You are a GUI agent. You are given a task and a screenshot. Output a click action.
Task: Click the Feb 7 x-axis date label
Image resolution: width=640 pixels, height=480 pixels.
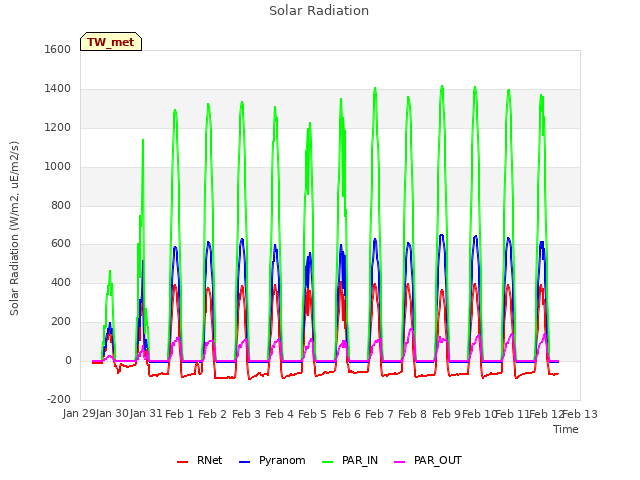point(379,414)
